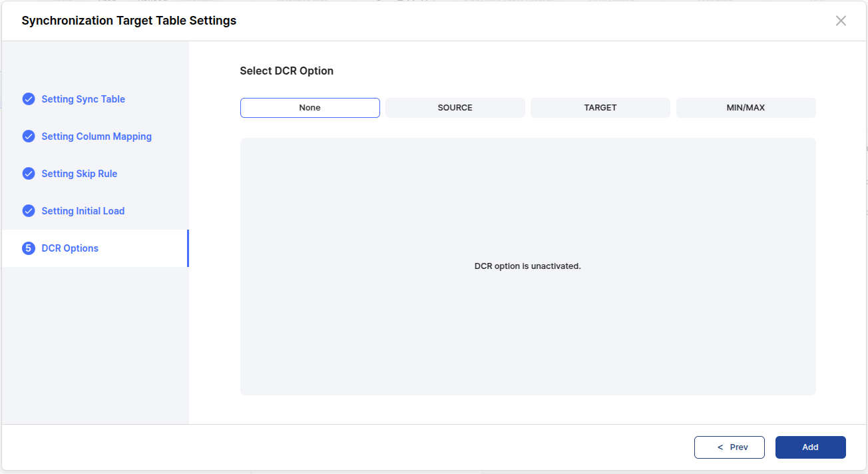Open the Setting Column Mapping step
The width and height of the screenshot is (868, 474).
click(97, 136)
